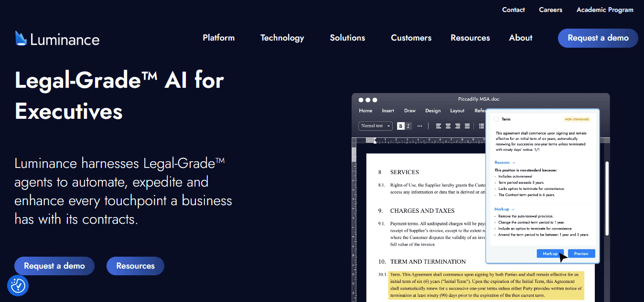Image resolution: width=644 pixels, height=302 pixels.
Task: Open the Technology navigation menu
Action: [282, 38]
